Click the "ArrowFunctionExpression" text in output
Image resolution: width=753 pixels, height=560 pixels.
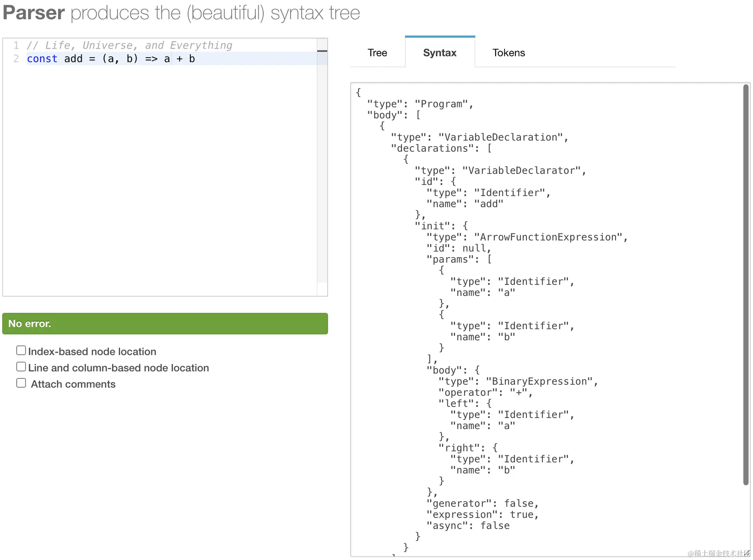pyautogui.click(x=548, y=237)
